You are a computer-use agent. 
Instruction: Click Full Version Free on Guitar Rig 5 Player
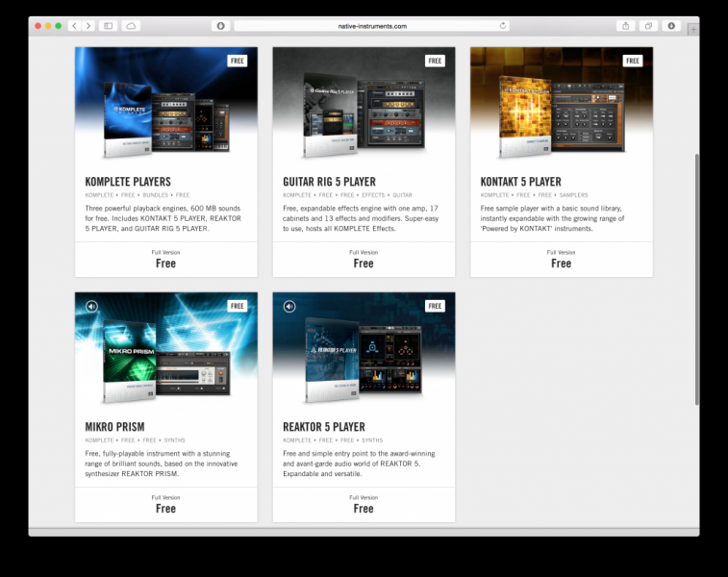click(x=364, y=260)
